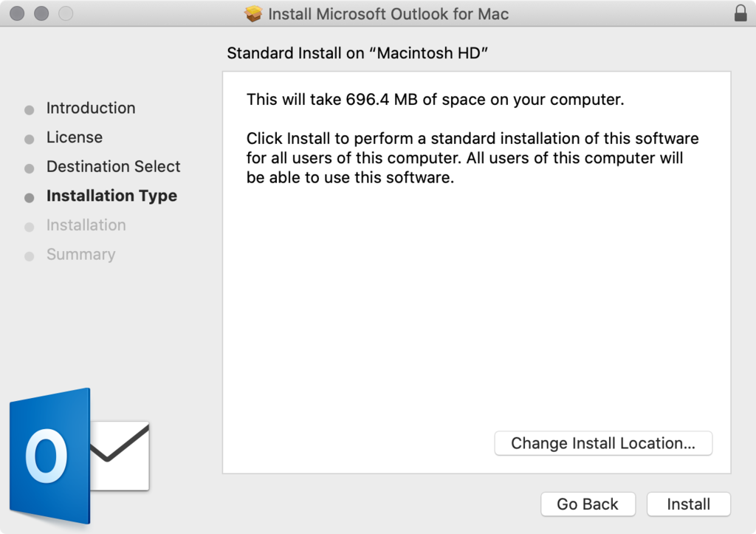Select the Introduction step in the sidebar
This screenshot has height=534, width=756.
91,108
